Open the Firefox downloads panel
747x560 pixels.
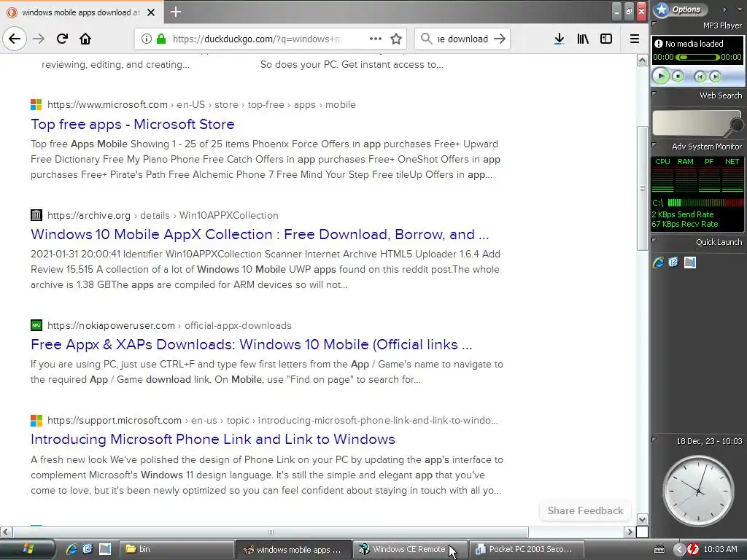coord(560,39)
